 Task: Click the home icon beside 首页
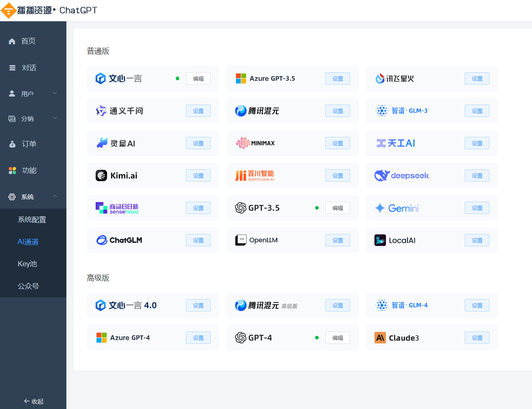(12, 41)
